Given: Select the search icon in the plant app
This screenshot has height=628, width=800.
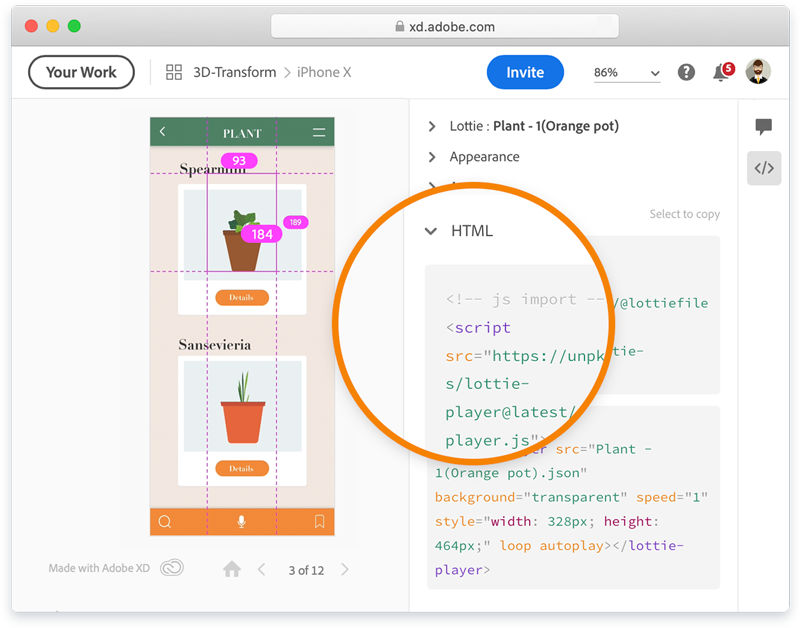Looking at the screenshot, I should (x=165, y=522).
